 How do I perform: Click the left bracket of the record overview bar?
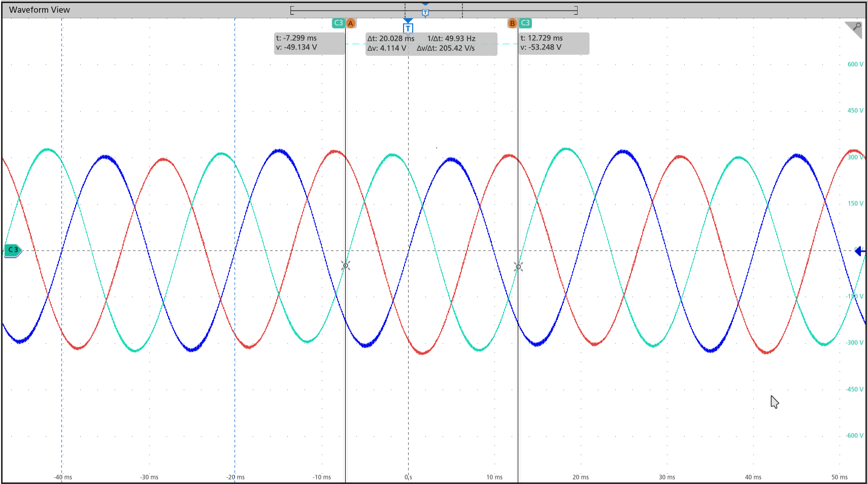click(292, 10)
